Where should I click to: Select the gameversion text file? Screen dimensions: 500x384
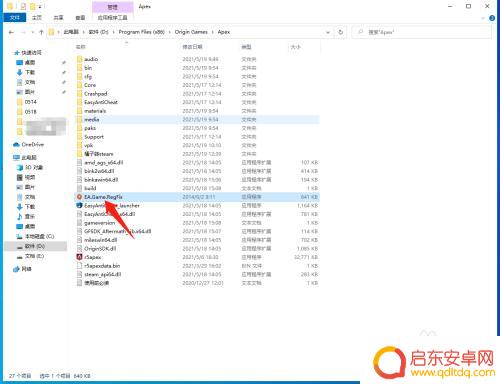(x=197, y=223)
